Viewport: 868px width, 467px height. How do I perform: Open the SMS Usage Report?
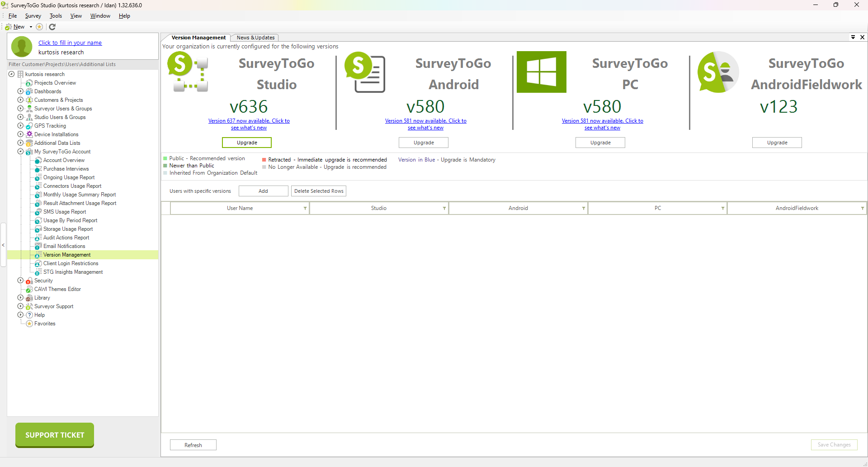click(65, 211)
